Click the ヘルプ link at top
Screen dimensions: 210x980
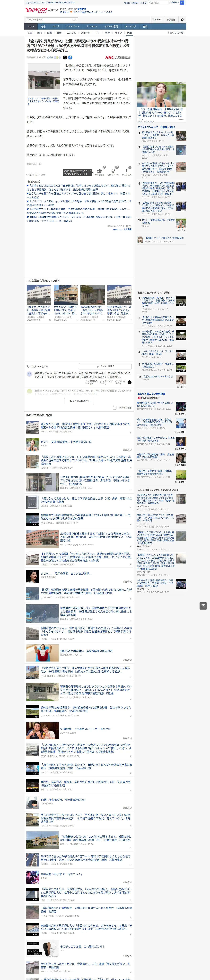pos(143,3)
